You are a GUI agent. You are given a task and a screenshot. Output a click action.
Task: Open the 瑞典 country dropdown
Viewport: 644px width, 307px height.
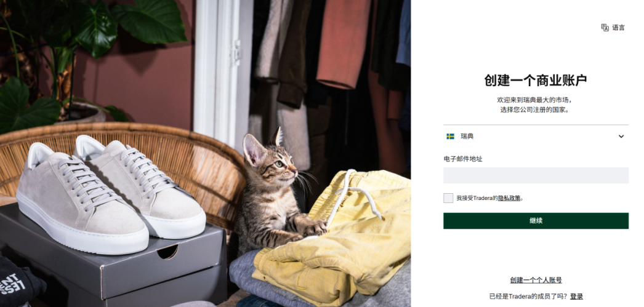coord(536,136)
